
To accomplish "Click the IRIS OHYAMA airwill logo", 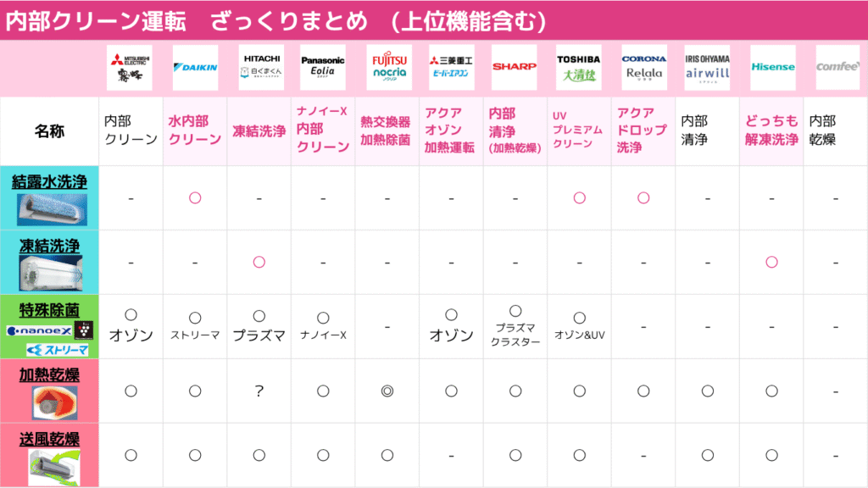I will (x=708, y=68).
